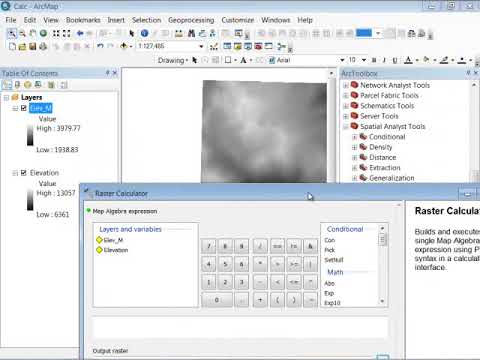
Task: Select the Con function in Conditional list
Action: (330, 240)
